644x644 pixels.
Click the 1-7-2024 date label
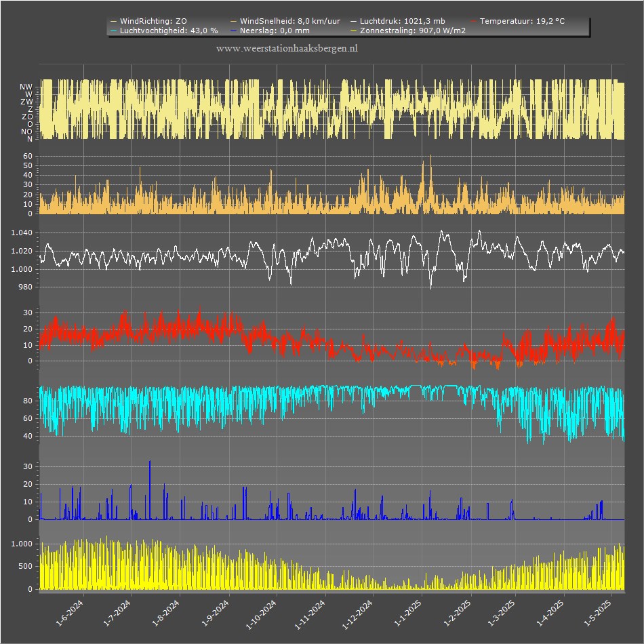117,613
